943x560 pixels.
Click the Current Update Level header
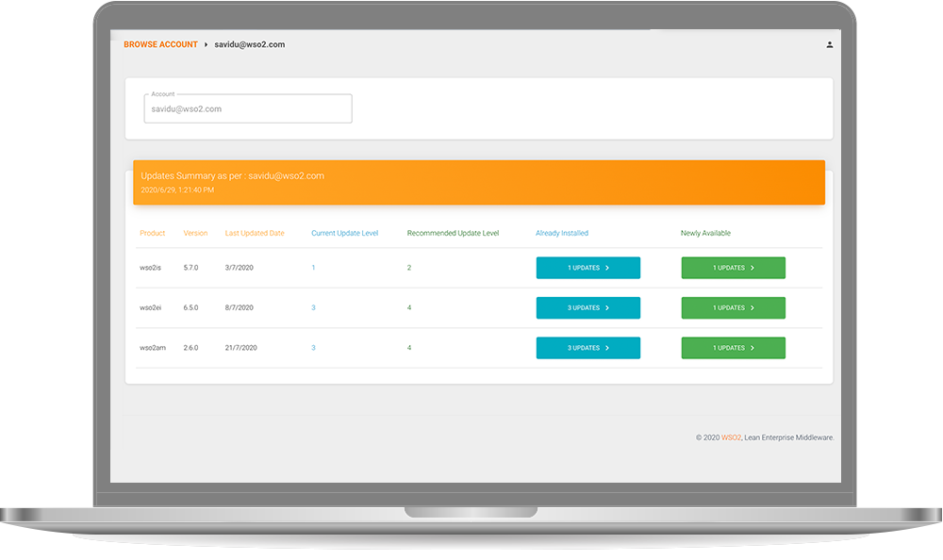344,234
